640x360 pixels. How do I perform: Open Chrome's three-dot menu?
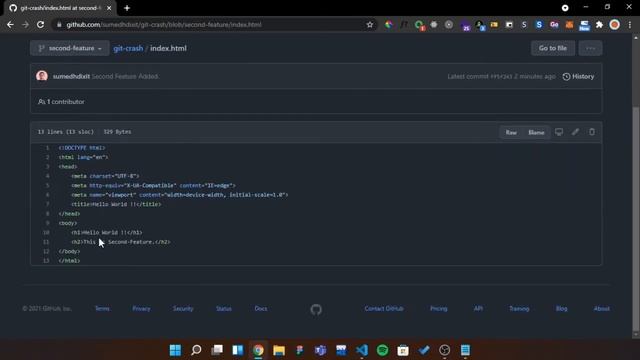coord(630,24)
